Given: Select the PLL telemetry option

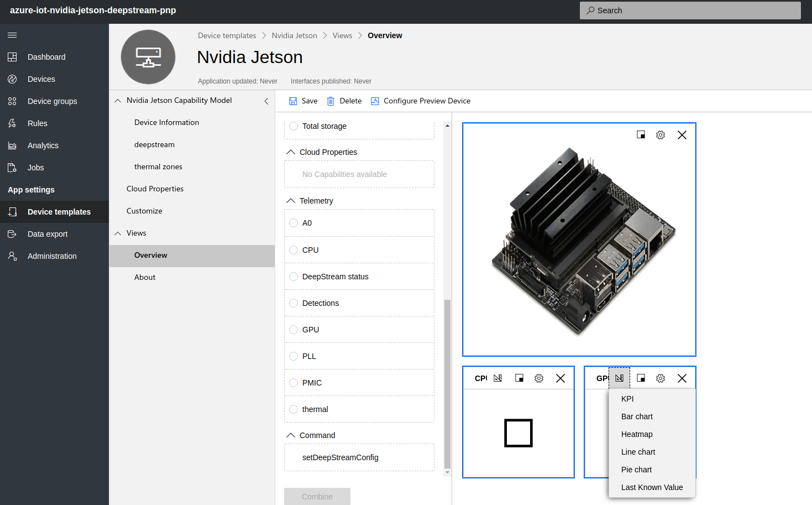Looking at the screenshot, I should coord(294,356).
